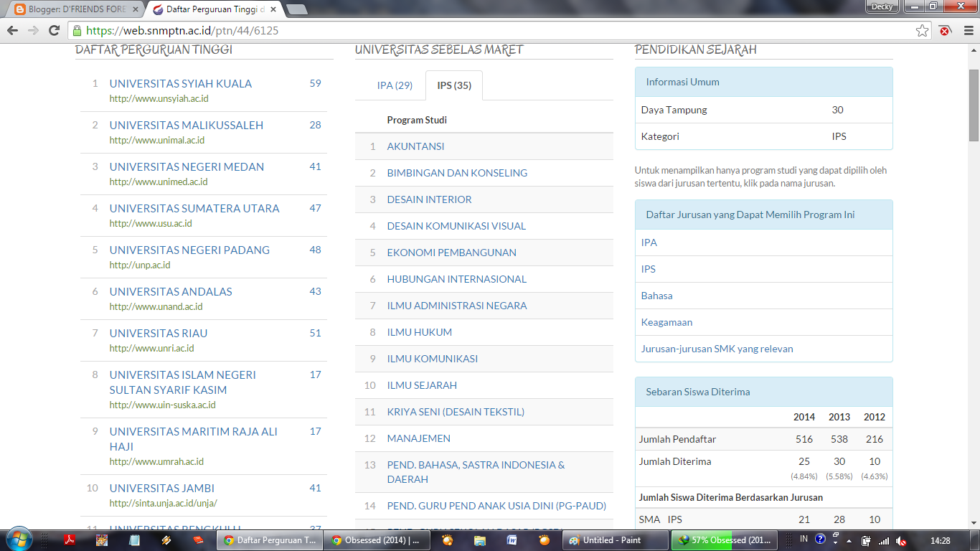Visit http://sinta.unja.ac.id/unja/ URL
Viewport: 980px width, 551px height.
[x=164, y=504]
